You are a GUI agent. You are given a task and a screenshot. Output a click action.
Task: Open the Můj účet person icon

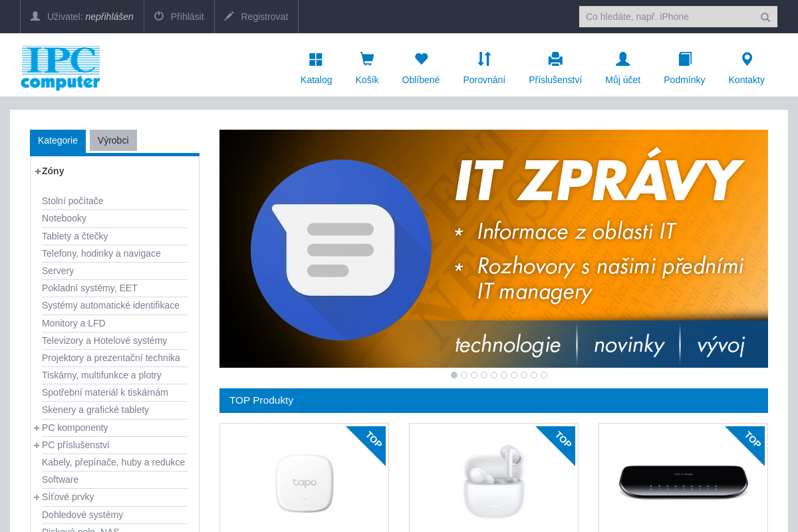[x=623, y=59]
